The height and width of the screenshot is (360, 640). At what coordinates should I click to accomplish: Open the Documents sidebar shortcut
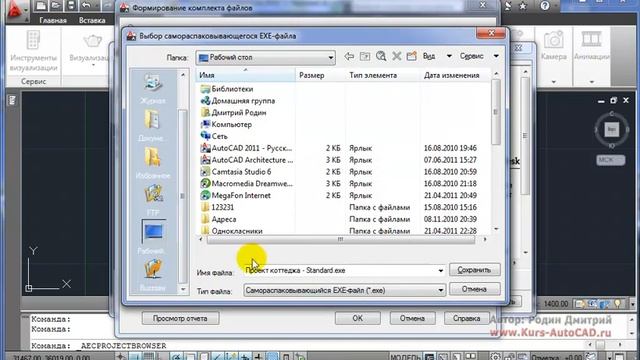point(153,126)
